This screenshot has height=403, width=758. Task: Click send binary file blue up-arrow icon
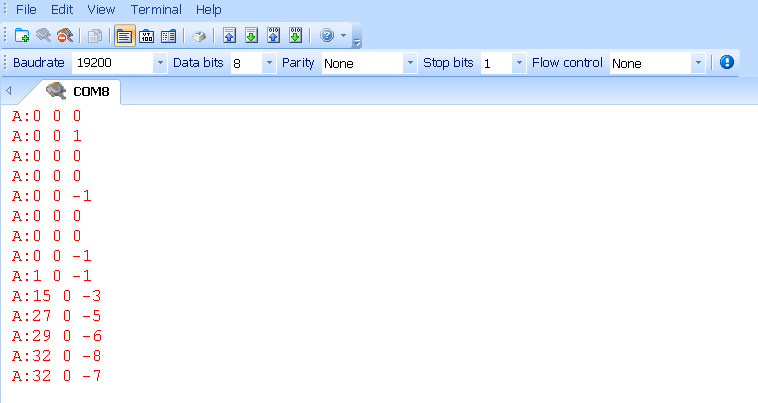pos(274,35)
